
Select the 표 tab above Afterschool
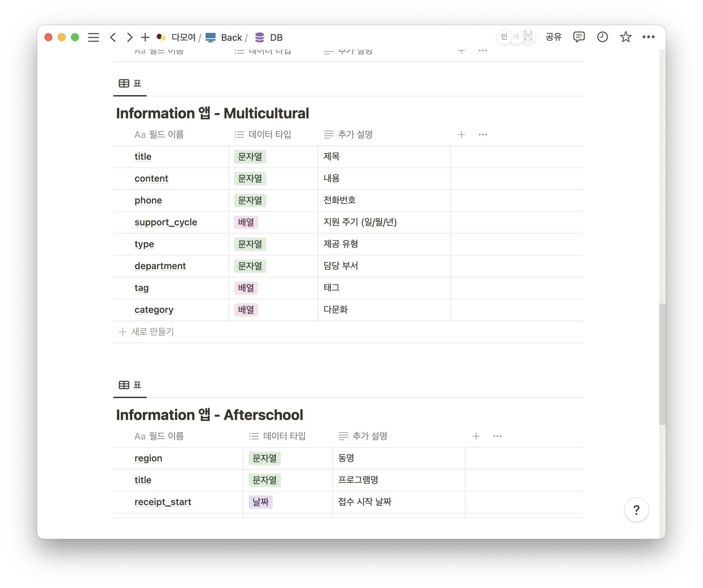point(130,385)
